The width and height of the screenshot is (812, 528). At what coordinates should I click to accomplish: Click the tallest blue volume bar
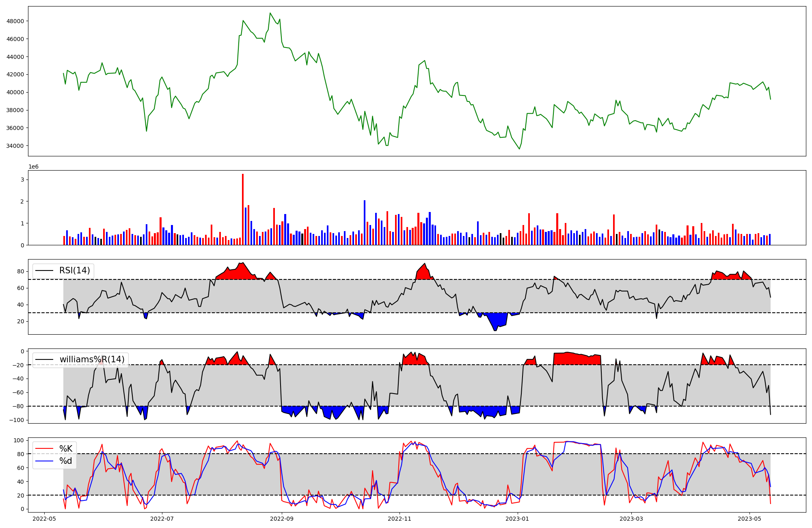[365, 223]
